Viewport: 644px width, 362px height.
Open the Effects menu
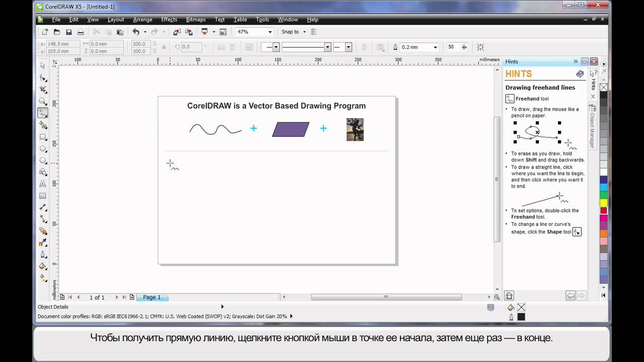point(169,19)
